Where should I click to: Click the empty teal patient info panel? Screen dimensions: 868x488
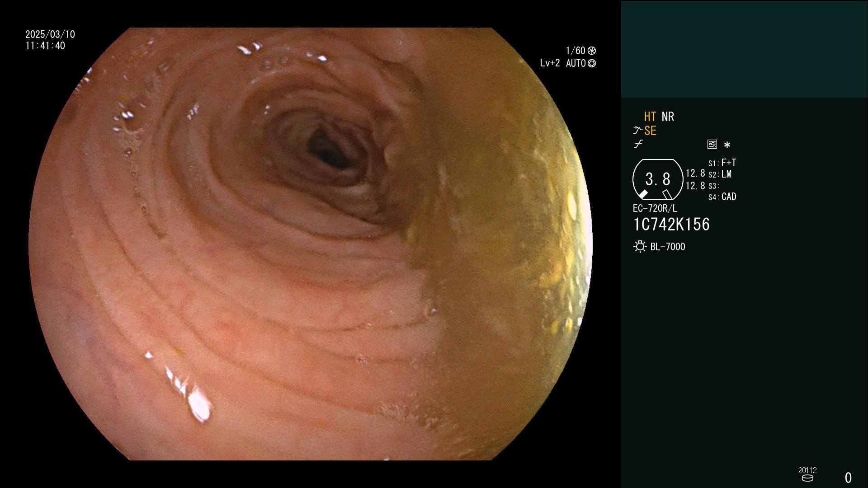[744, 49]
